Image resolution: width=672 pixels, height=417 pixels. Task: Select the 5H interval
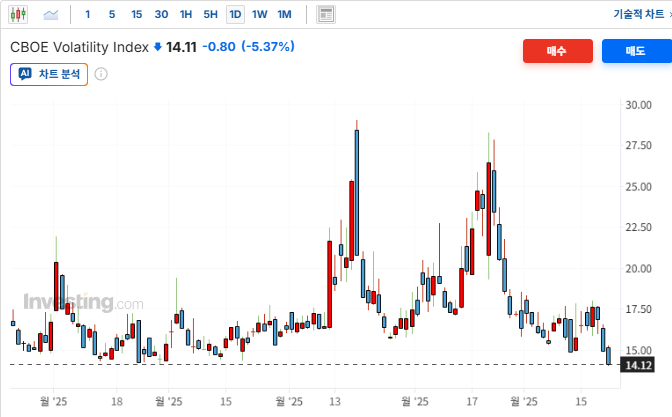tap(210, 15)
